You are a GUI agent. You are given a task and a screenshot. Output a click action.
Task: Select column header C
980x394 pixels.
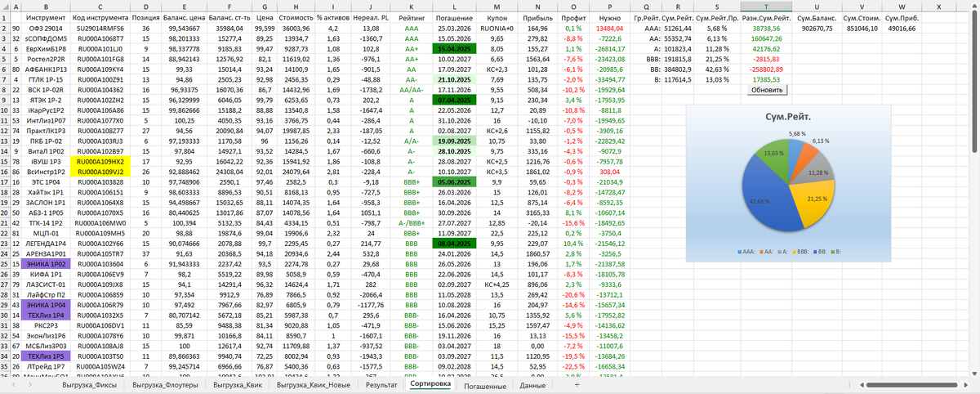coord(99,6)
